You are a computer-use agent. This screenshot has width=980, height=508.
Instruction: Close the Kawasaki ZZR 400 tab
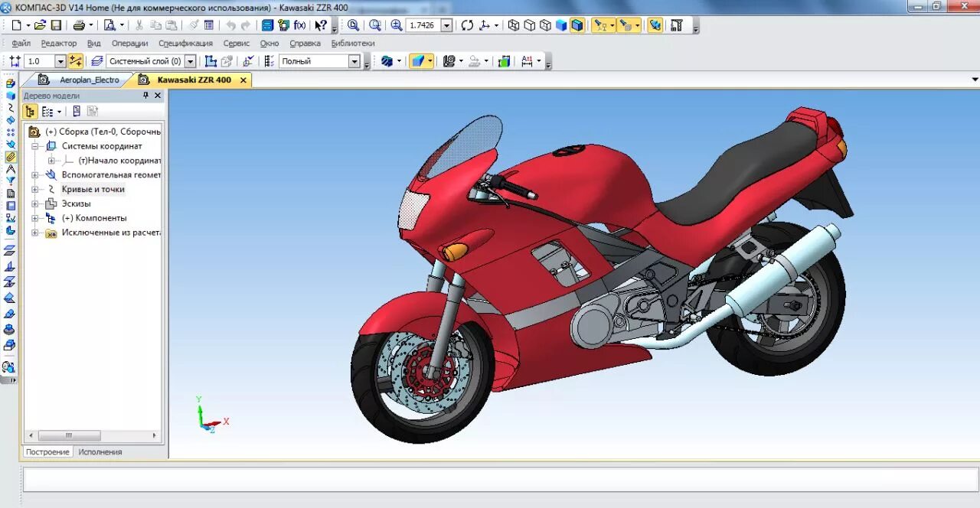pyautogui.click(x=243, y=80)
